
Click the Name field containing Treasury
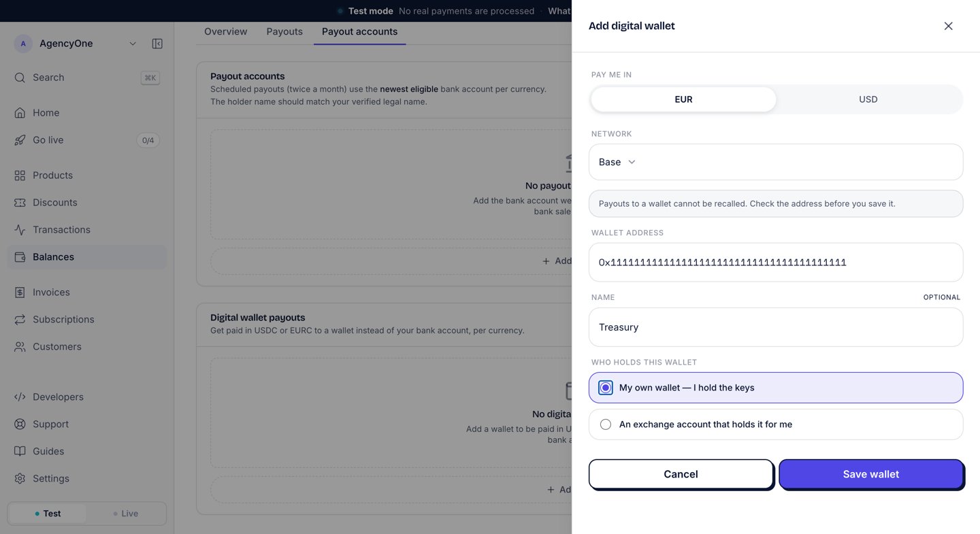pyautogui.click(x=776, y=327)
